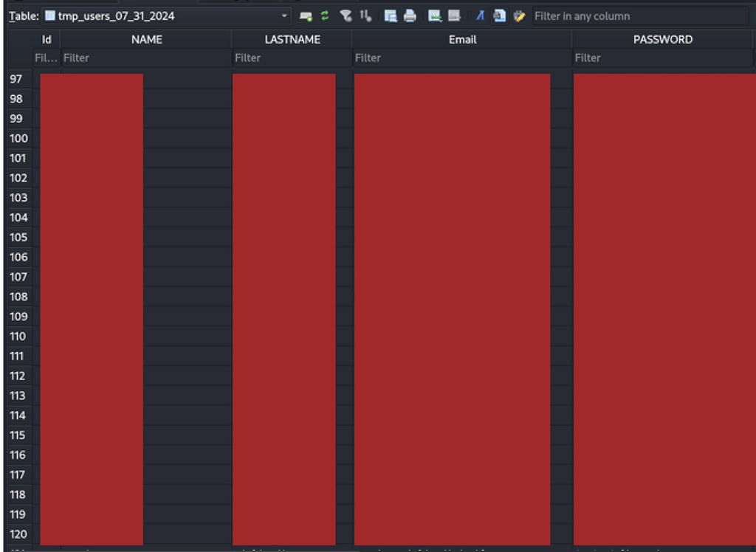Open find and replace in table
The image size is (756, 552).
point(499,16)
